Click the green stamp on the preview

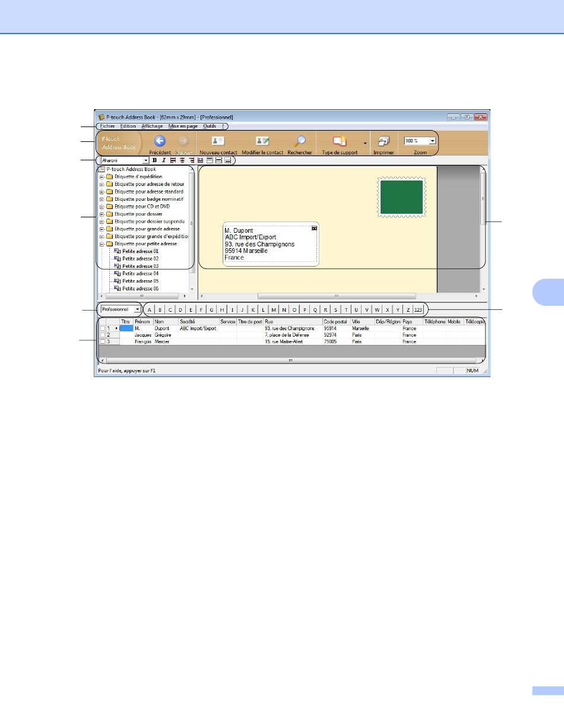(x=401, y=197)
